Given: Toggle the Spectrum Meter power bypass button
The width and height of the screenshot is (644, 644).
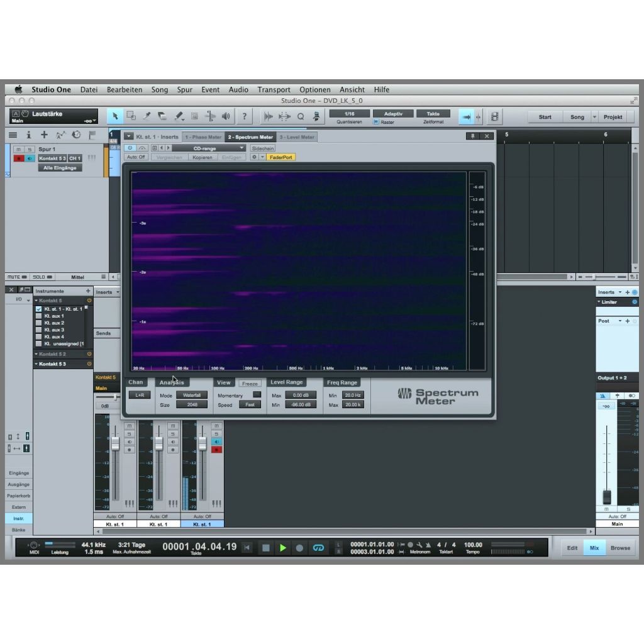Looking at the screenshot, I should tap(130, 148).
